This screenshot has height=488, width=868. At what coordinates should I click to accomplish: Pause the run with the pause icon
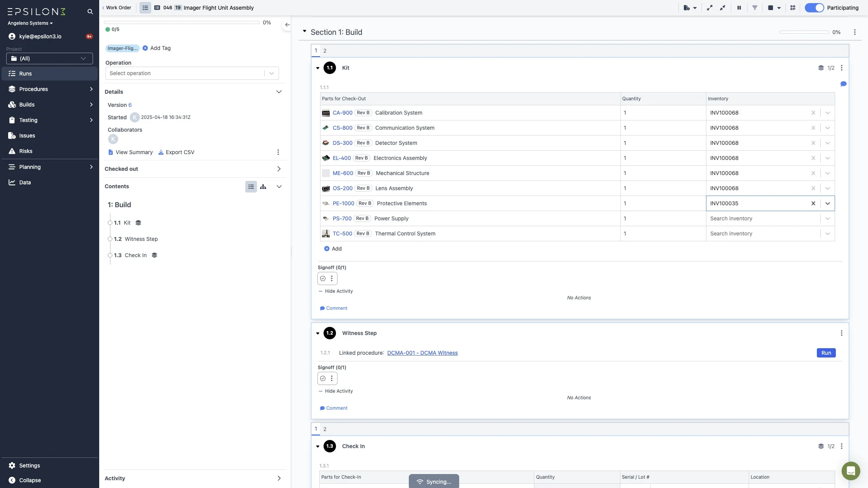click(739, 8)
